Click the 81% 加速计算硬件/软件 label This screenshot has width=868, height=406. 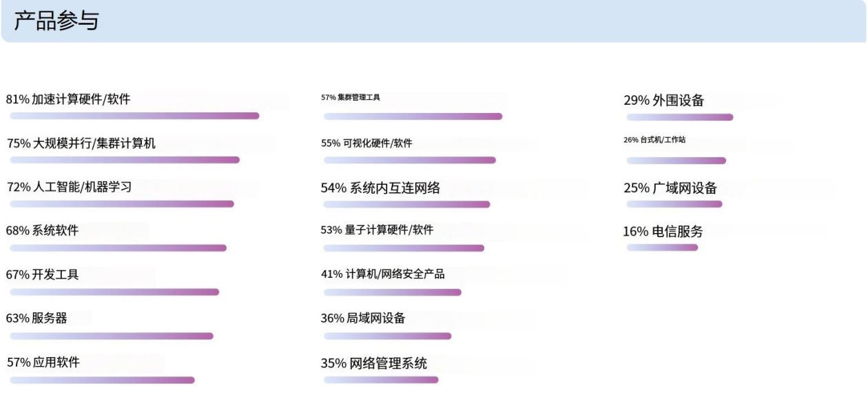68,99
